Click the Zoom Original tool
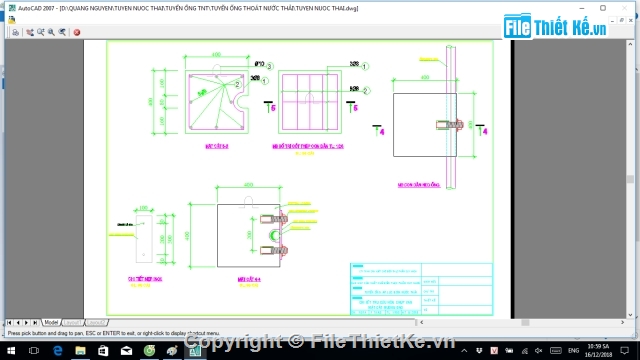Viewport: 640px width, 360px height. [x=62, y=32]
